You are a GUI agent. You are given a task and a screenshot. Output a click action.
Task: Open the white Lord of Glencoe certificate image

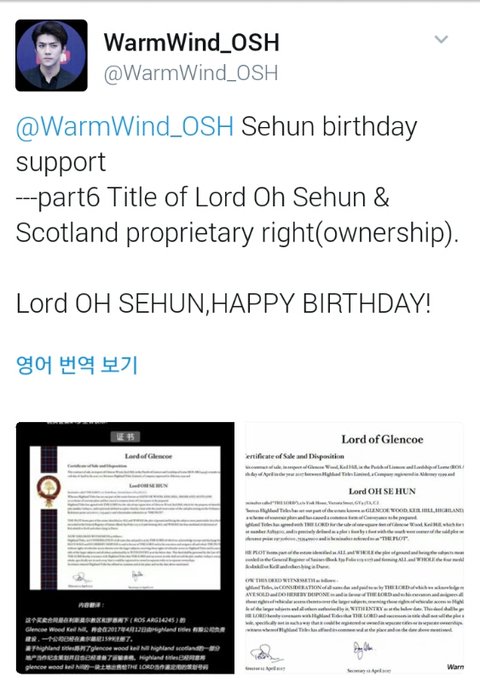tap(354, 548)
